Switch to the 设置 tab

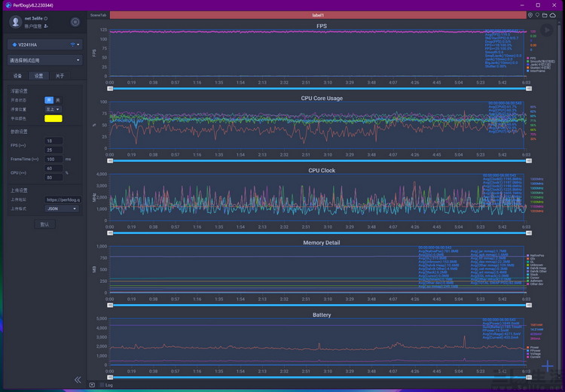pyautogui.click(x=39, y=75)
